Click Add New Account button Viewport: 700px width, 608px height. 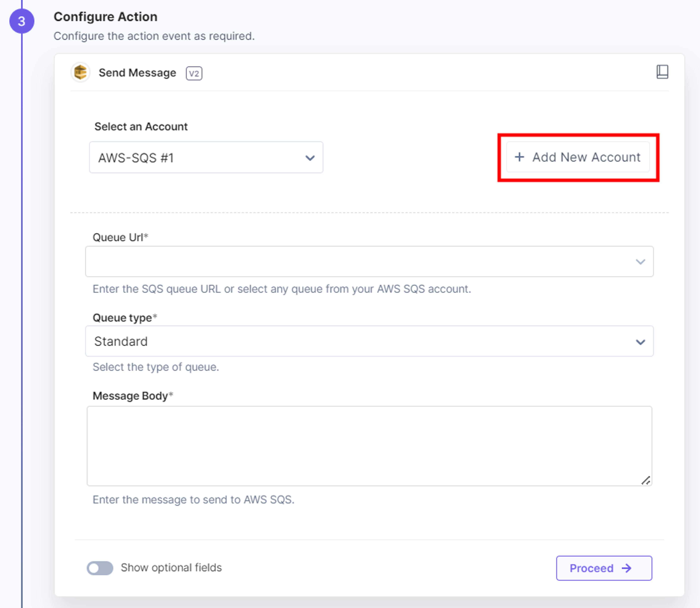(578, 157)
